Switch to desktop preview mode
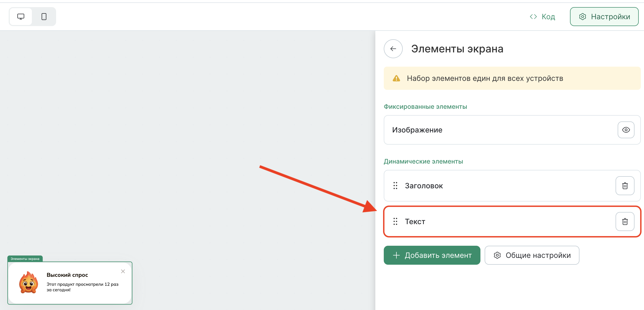644x310 pixels. pos(21,17)
